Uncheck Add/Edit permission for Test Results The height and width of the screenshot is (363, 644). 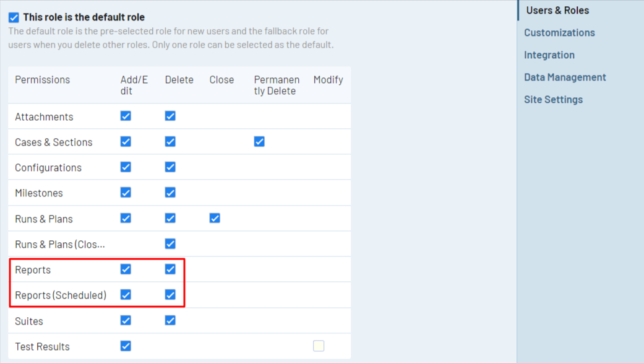(x=126, y=346)
